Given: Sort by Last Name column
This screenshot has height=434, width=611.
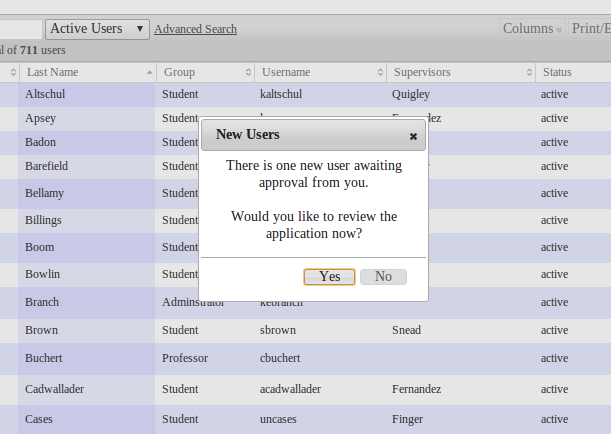Looking at the screenshot, I should 88,72.
